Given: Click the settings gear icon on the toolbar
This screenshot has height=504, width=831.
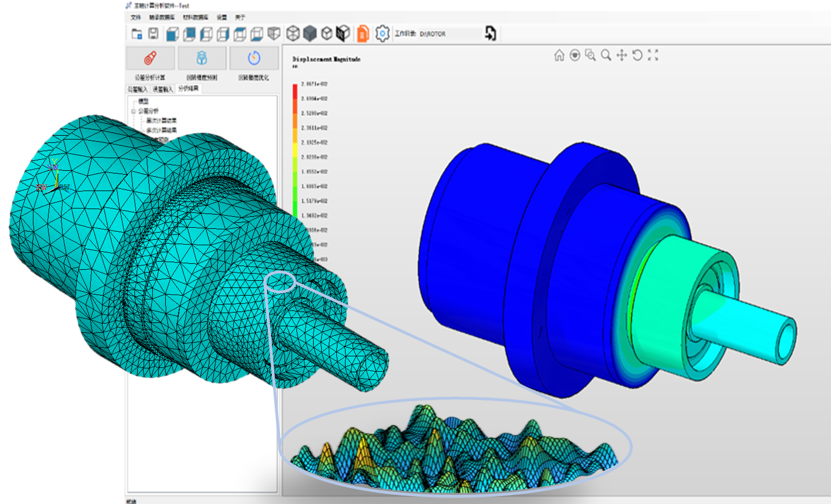Looking at the screenshot, I should pyautogui.click(x=383, y=33).
